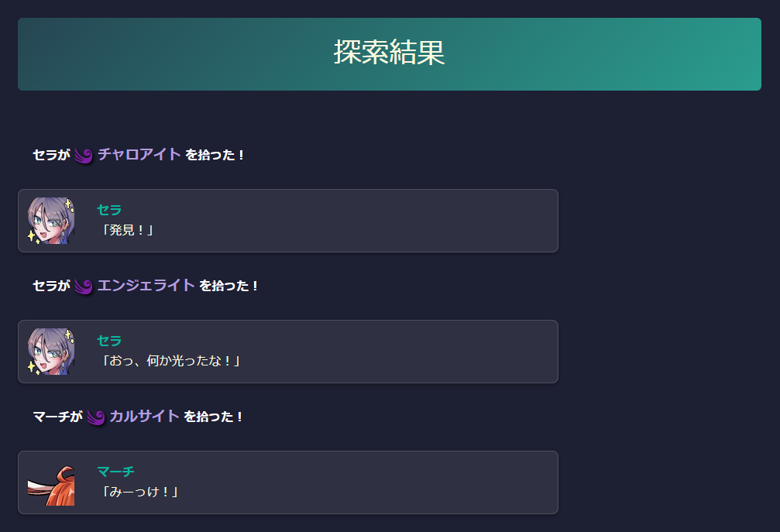
Task: Click the 探索結果 header banner
Action: pyautogui.click(x=390, y=53)
